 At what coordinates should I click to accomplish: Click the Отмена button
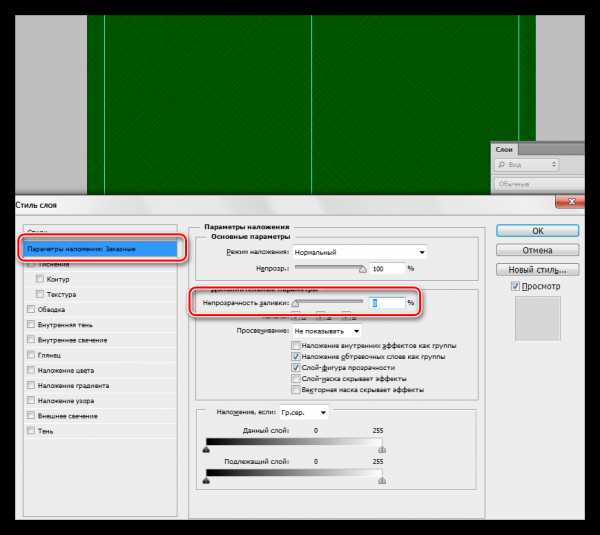tap(537, 250)
